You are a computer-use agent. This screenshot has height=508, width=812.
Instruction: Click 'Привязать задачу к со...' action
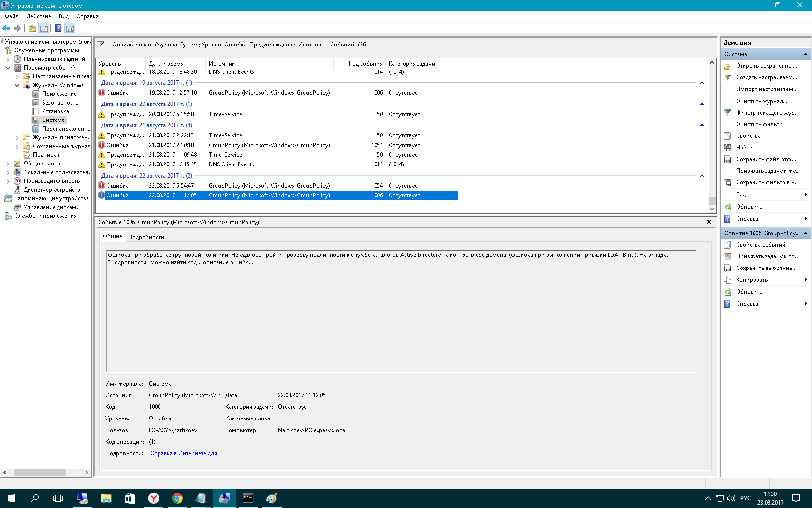(766, 256)
